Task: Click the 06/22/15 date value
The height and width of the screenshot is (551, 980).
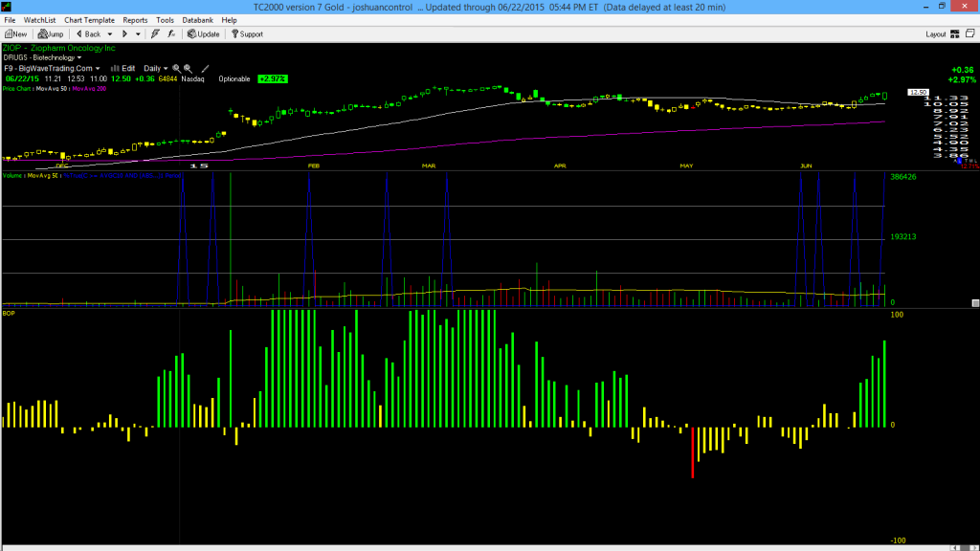Action: coord(22,79)
